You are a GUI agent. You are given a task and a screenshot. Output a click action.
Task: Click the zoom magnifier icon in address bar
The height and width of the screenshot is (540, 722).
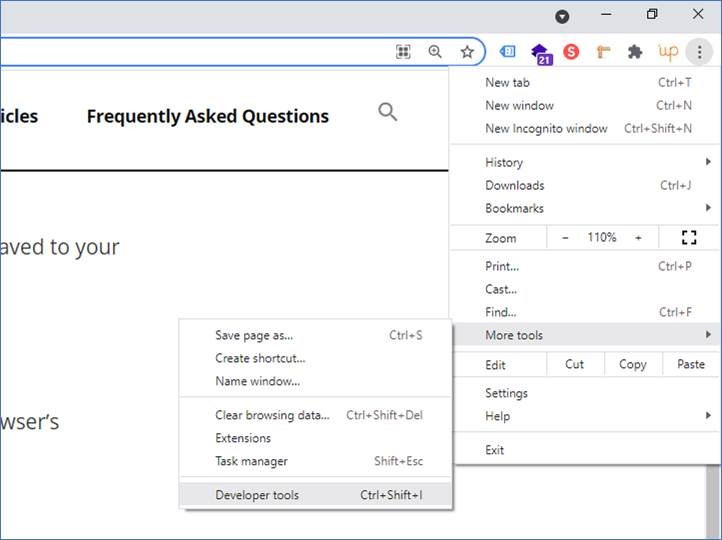click(x=435, y=52)
